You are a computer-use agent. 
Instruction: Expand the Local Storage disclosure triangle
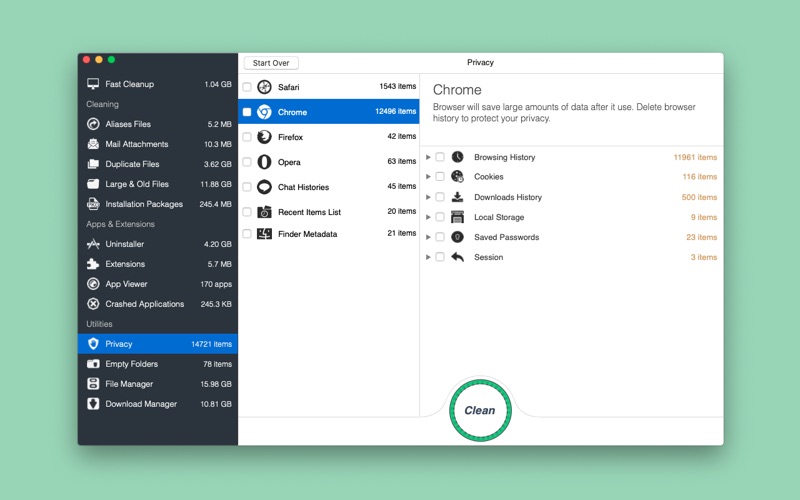pyautogui.click(x=428, y=217)
